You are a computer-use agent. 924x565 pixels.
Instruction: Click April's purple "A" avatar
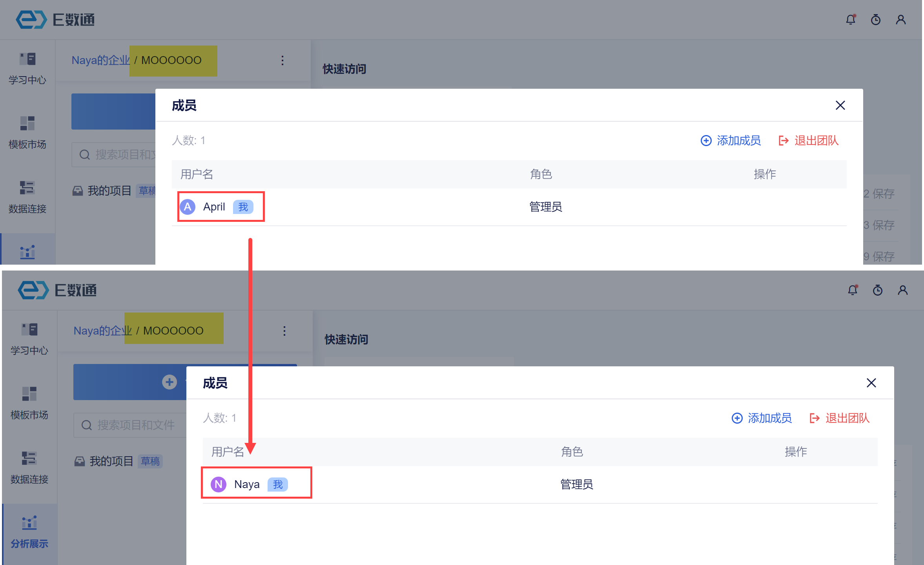coord(188,207)
